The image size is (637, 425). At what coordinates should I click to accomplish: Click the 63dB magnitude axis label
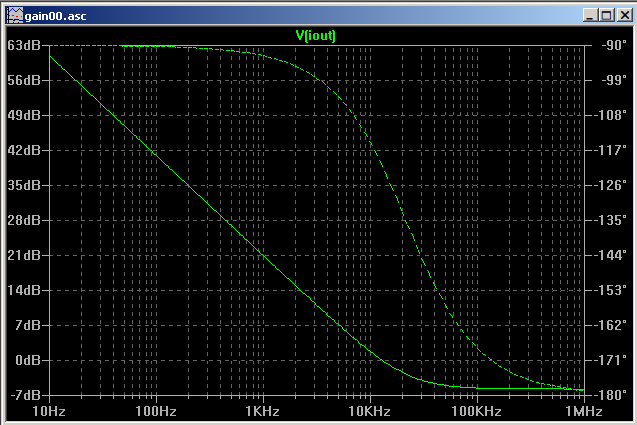(x=24, y=45)
